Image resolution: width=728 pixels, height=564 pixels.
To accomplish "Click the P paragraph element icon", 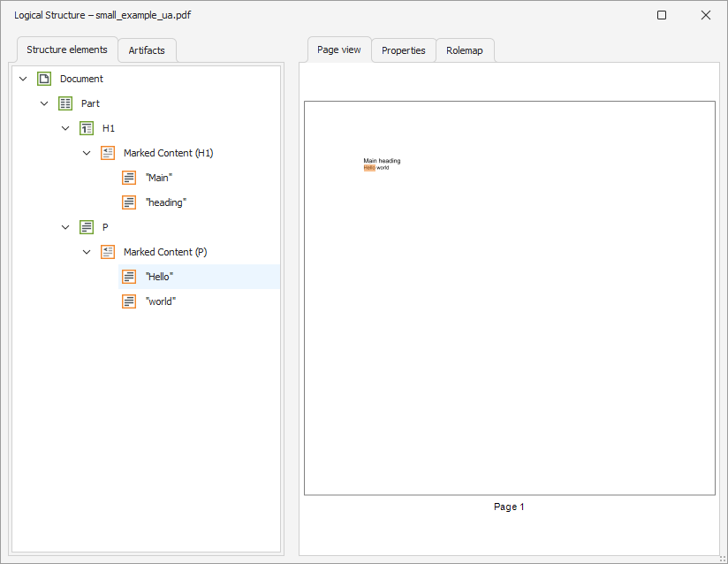I will (x=87, y=227).
